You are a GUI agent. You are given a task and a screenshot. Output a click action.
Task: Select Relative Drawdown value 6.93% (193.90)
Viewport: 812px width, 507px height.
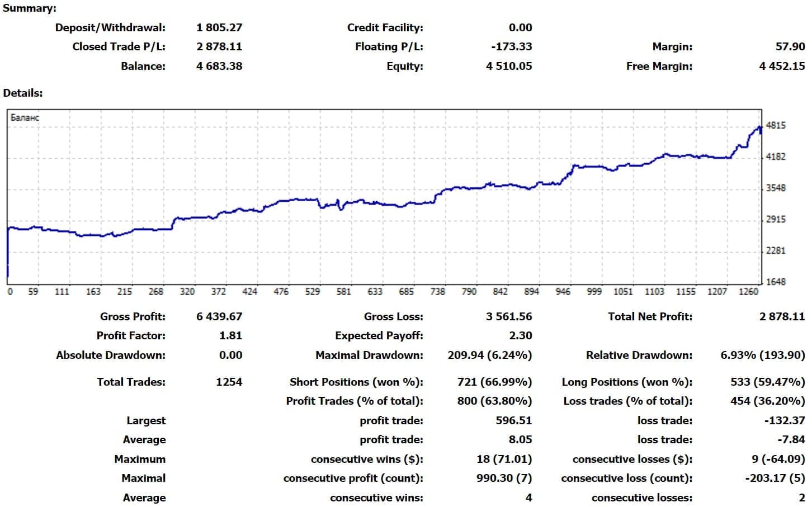coord(763,355)
